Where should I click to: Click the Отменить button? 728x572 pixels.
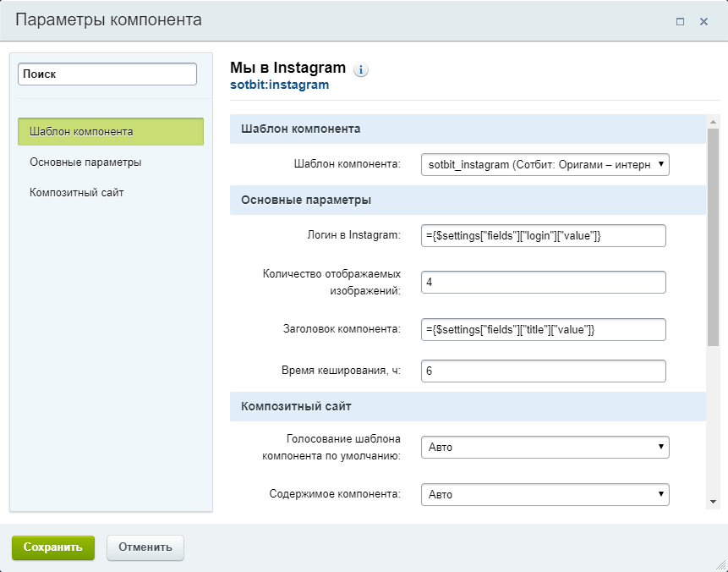click(x=145, y=547)
